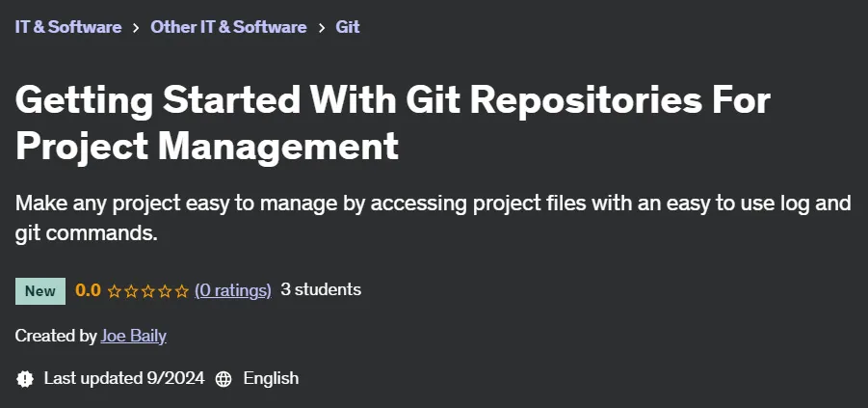868x408 pixels.
Task: Click the course subtitle description text
Action: [x=433, y=218]
